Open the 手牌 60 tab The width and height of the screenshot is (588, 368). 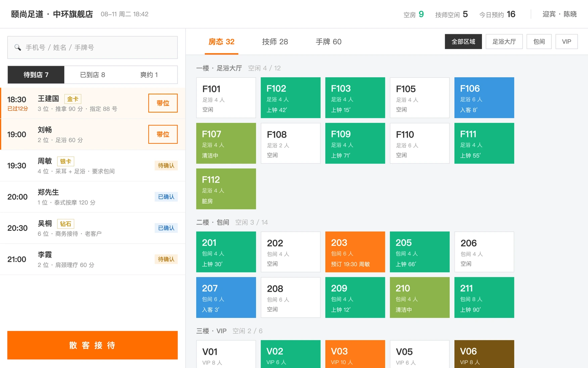click(x=329, y=42)
